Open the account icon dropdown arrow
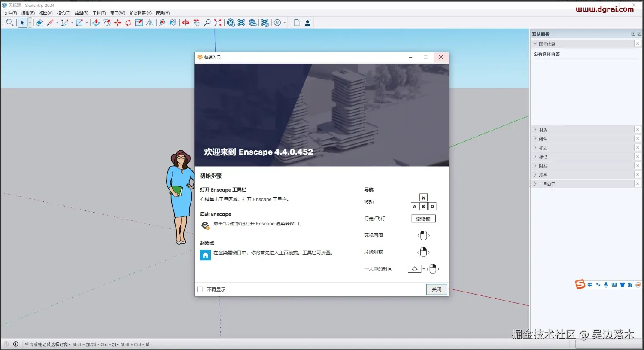The height and width of the screenshot is (350, 644). click(285, 23)
